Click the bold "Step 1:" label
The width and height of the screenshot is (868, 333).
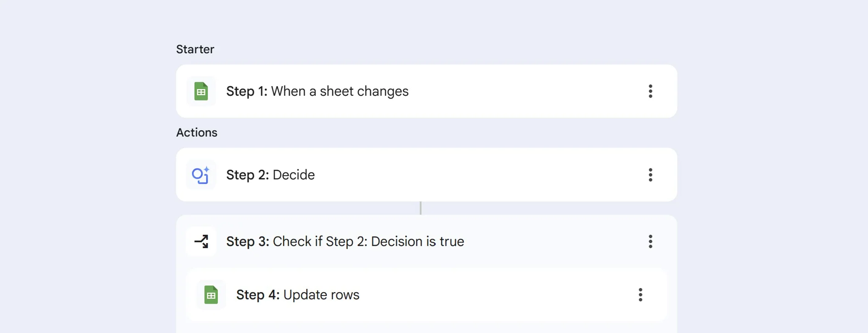coord(247,91)
